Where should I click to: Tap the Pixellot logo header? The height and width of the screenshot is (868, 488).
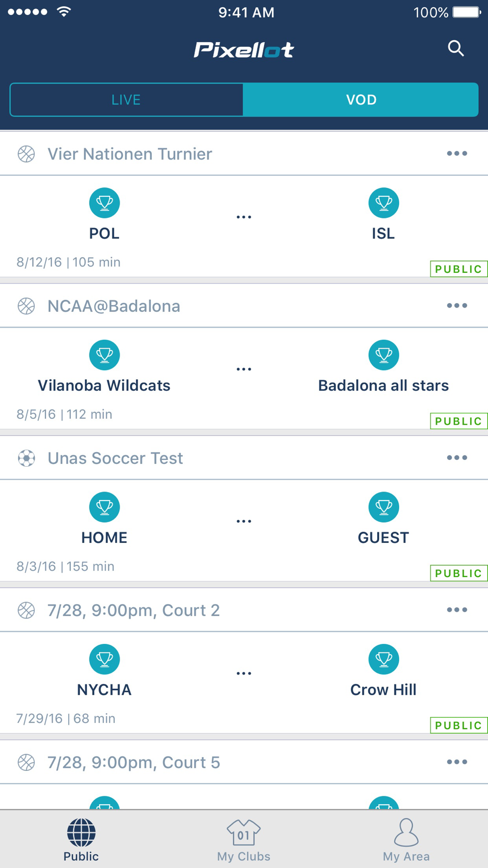244,49
